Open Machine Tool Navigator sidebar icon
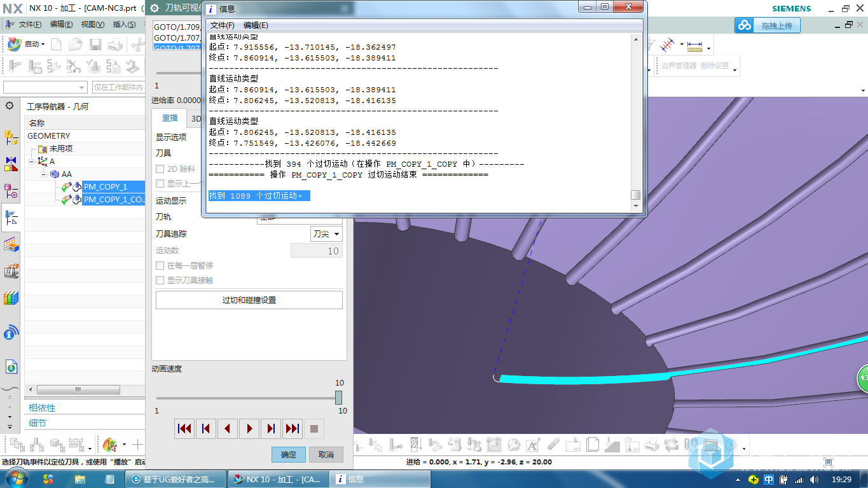 point(11,271)
